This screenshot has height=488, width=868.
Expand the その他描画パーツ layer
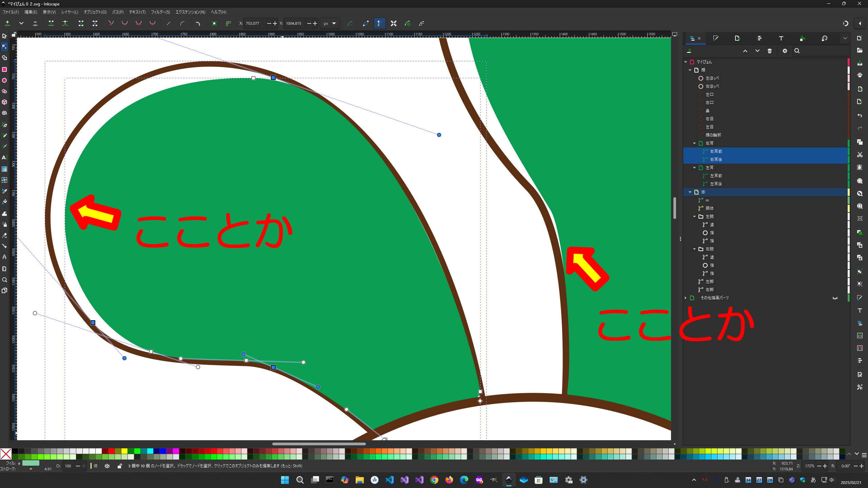point(686,298)
